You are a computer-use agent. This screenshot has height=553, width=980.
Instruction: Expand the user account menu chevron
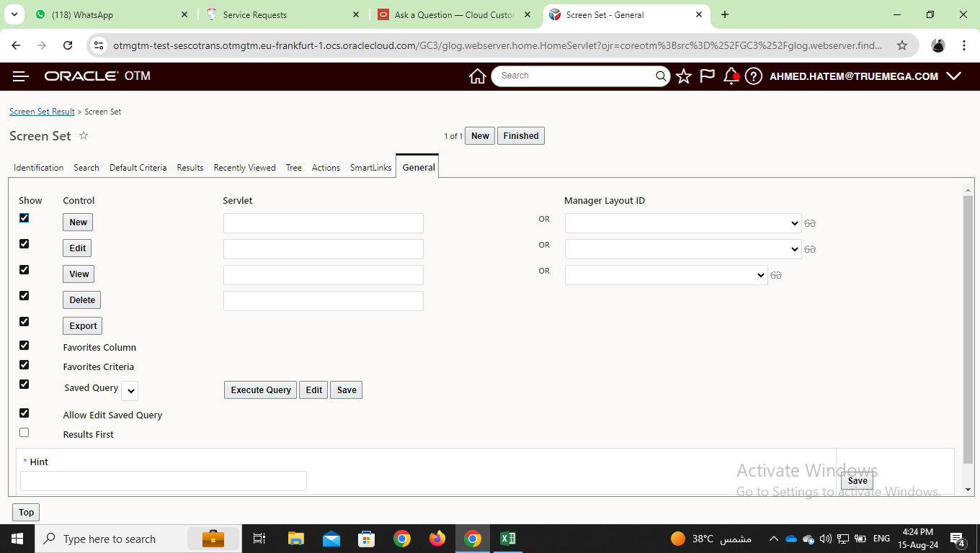click(x=954, y=76)
